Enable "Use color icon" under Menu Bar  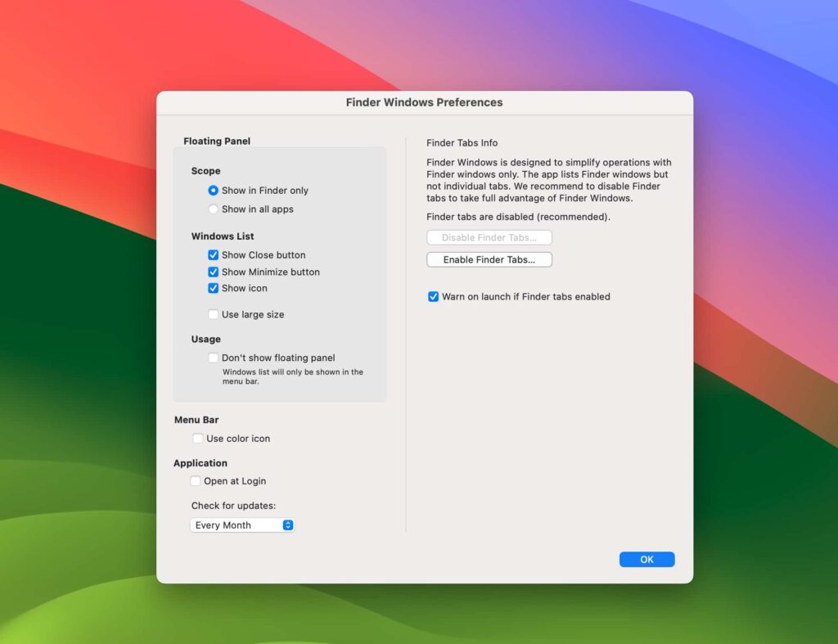[x=197, y=438]
